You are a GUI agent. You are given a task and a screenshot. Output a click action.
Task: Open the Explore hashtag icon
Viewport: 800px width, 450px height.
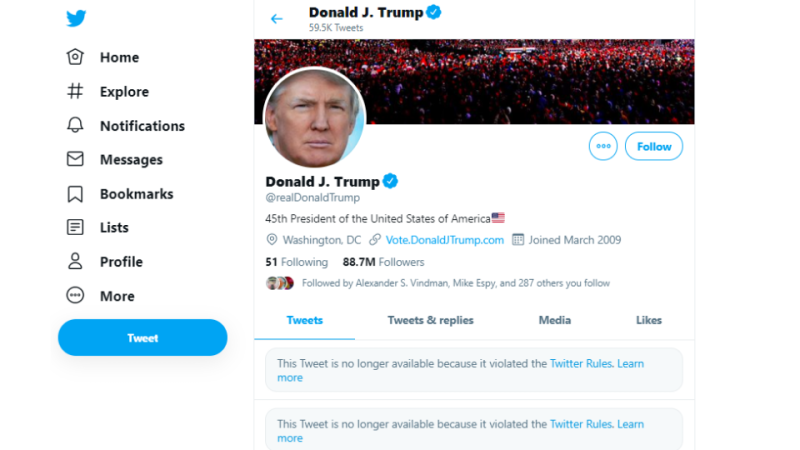(x=75, y=91)
